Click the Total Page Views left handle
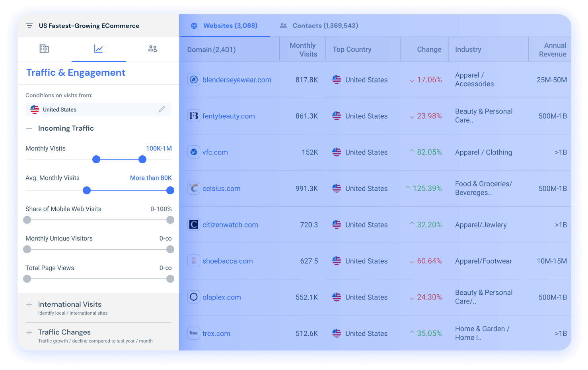588x370 pixels. (27, 279)
